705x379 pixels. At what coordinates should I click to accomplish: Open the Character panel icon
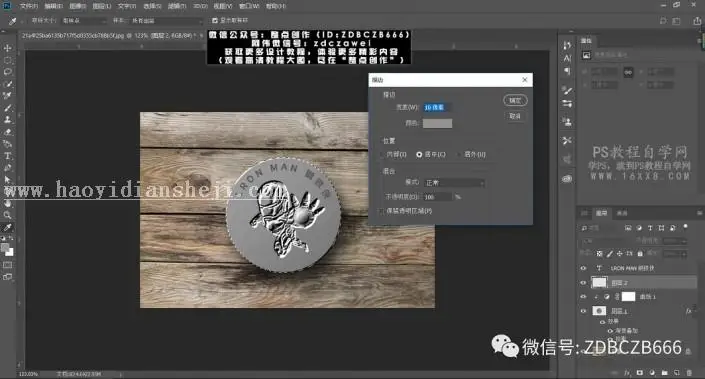click(x=567, y=58)
